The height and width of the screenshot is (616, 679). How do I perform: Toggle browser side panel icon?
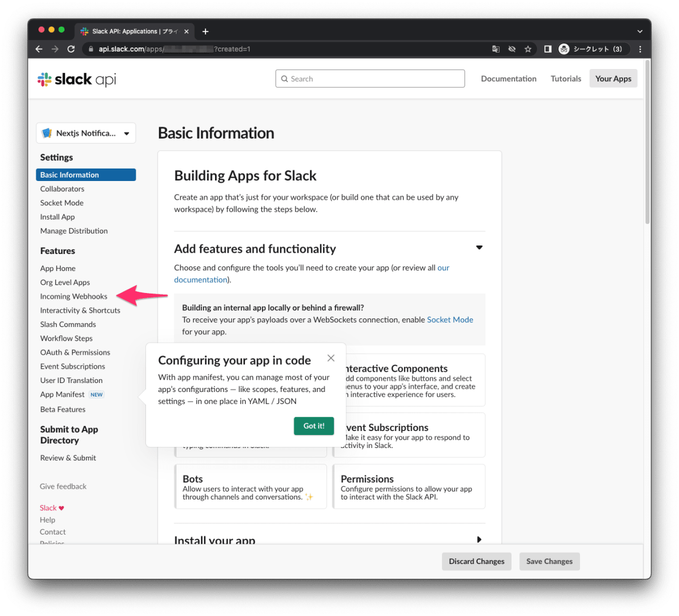tap(547, 49)
